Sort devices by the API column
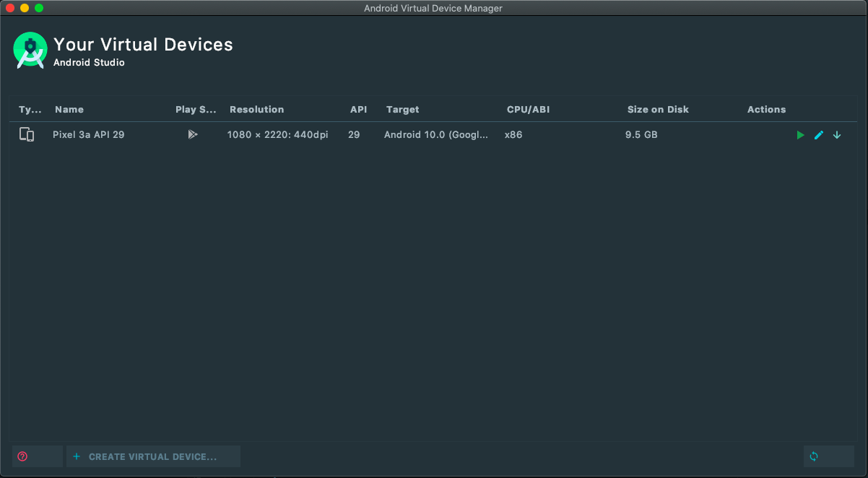The image size is (868, 478). [358, 109]
